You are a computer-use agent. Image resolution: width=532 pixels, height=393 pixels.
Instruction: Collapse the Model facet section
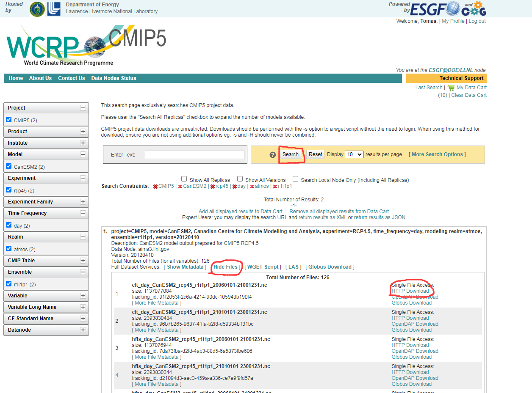83,154
